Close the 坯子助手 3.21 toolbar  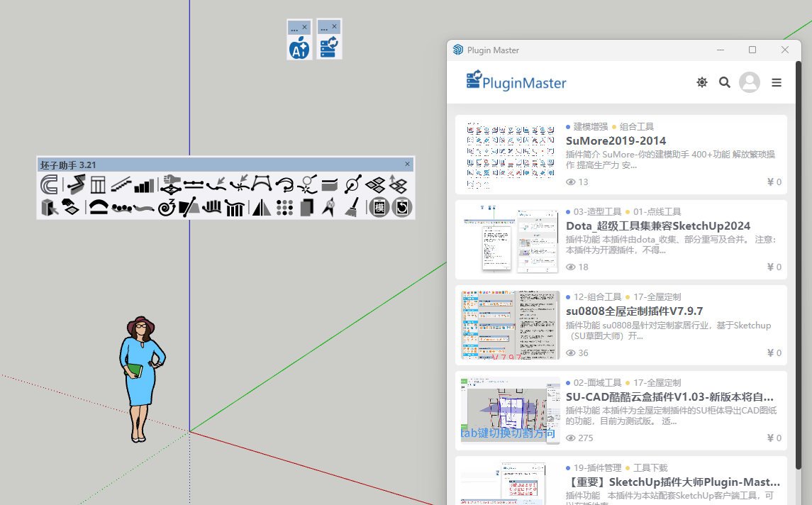click(x=407, y=164)
